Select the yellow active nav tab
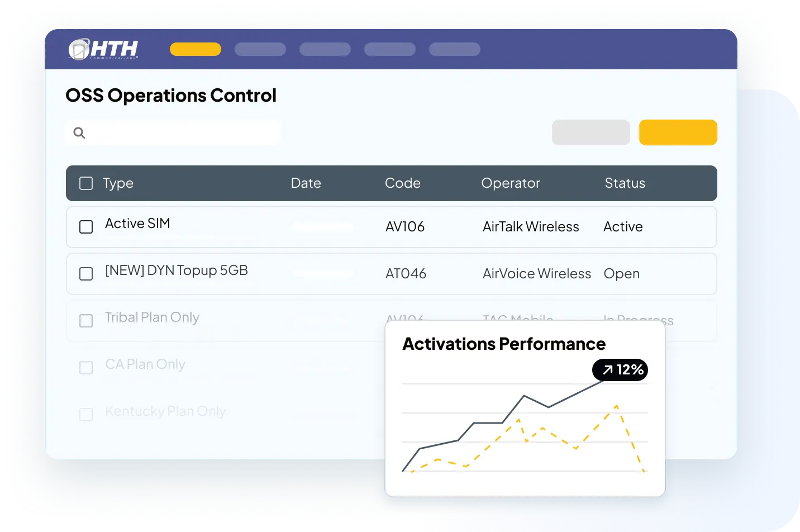Image resolution: width=800 pixels, height=532 pixels. click(x=196, y=49)
